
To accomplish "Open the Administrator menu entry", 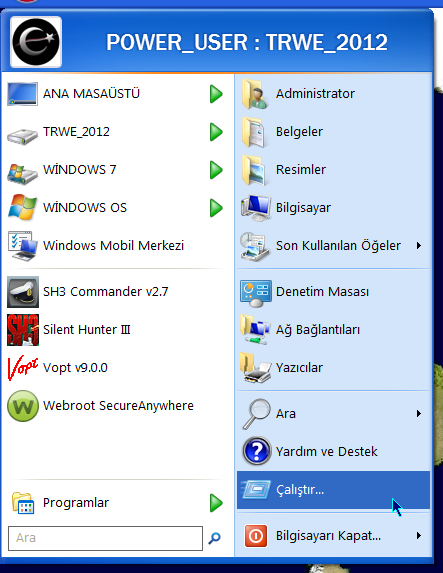I will pyautogui.click(x=333, y=94).
